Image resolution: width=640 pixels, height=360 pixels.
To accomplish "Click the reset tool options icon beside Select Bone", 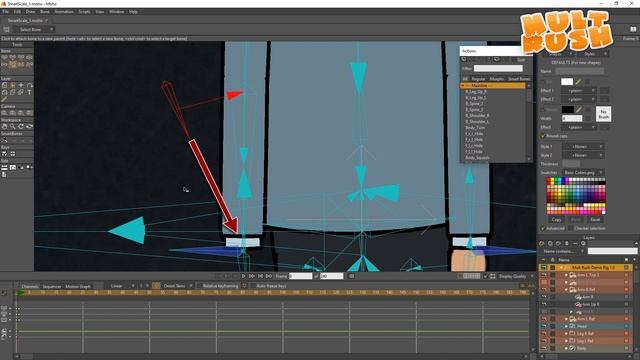I will 7,29.
